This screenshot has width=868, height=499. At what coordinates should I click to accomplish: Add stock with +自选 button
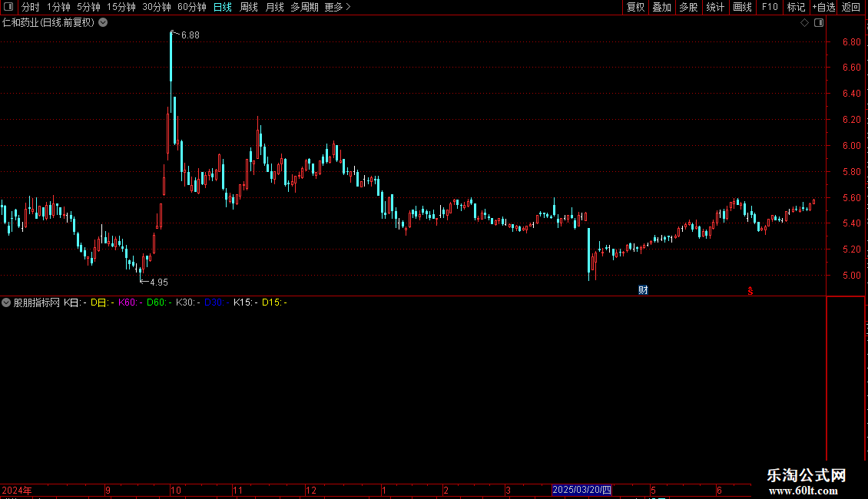[x=823, y=7]
